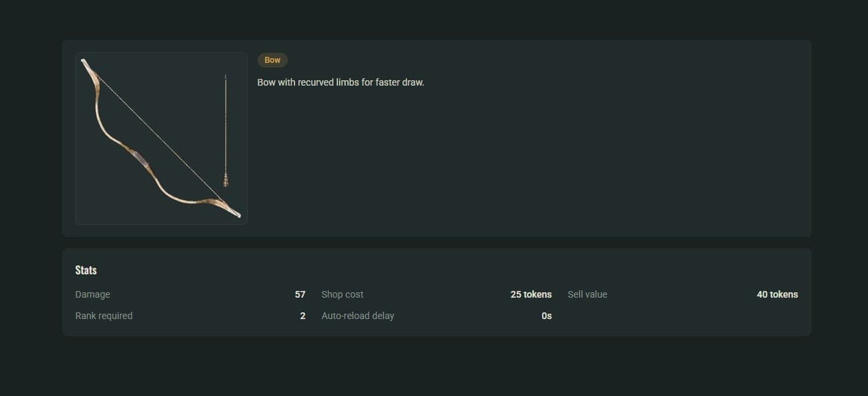Click the bow description text
Screen dimensions: 868x396
[341, 82]
